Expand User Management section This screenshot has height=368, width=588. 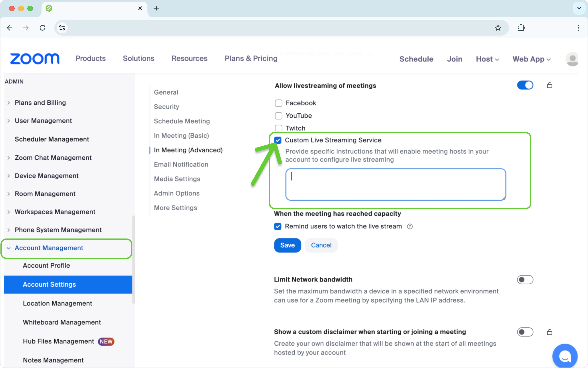tap(9, 121)
